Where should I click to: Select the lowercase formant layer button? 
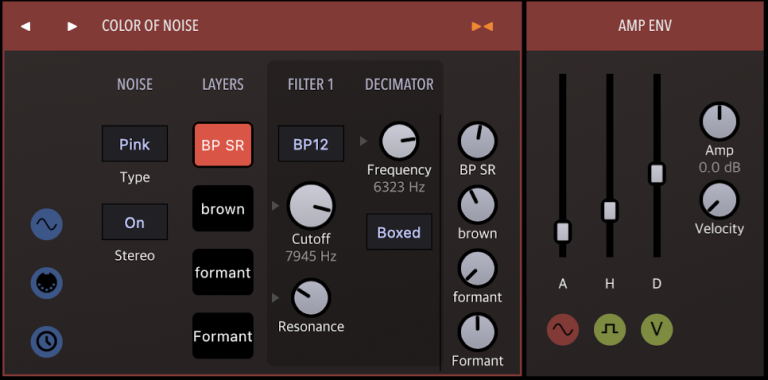click(x=223, y=272)
